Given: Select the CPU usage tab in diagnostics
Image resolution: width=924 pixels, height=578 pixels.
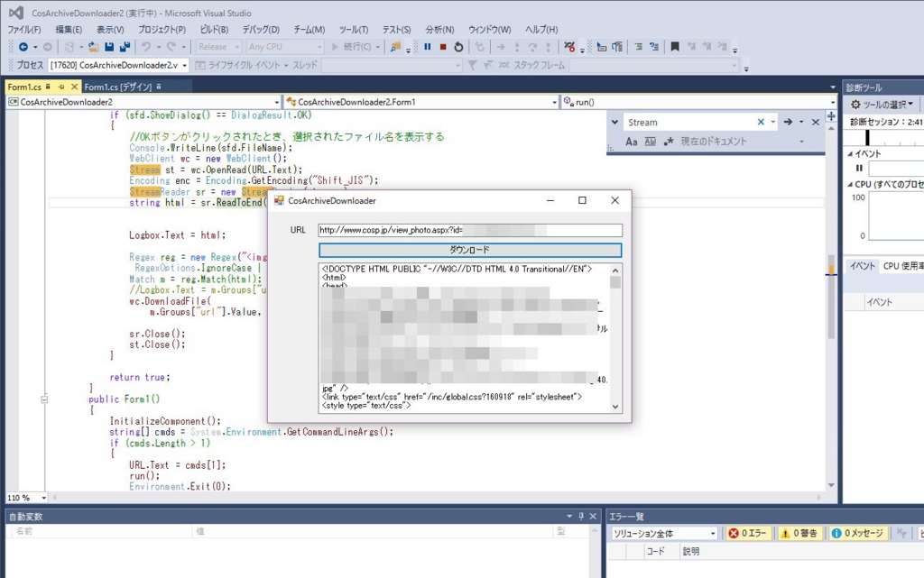Looking at the screenshot, I should [x=902, y=266].
